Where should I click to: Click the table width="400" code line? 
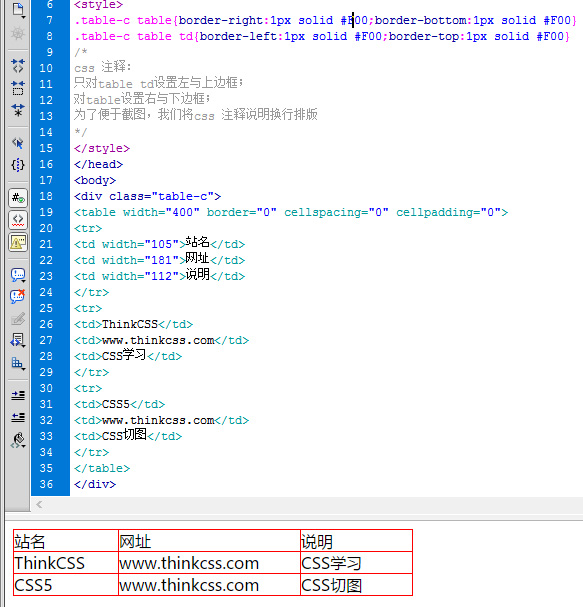point(291,212)
